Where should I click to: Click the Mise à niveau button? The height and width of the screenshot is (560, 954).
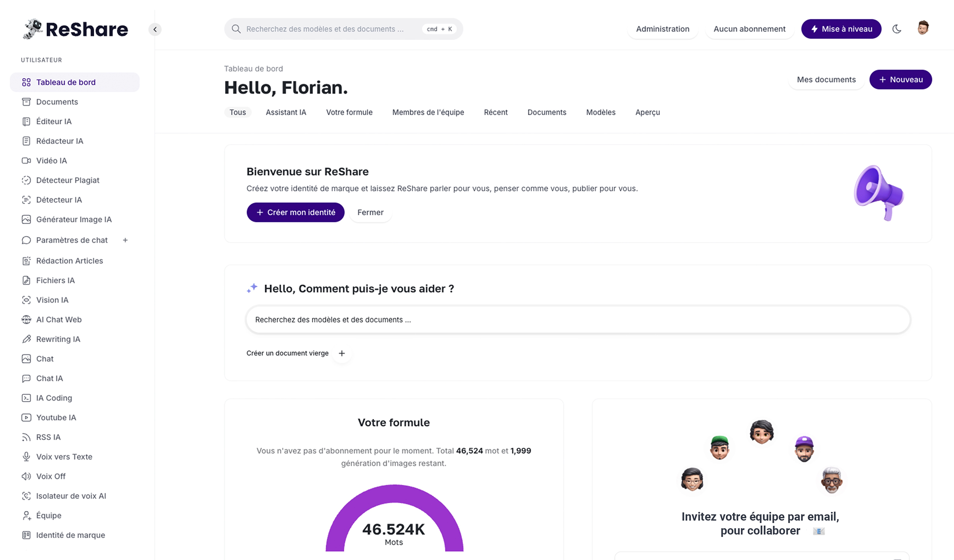click(x=841, y=29)
